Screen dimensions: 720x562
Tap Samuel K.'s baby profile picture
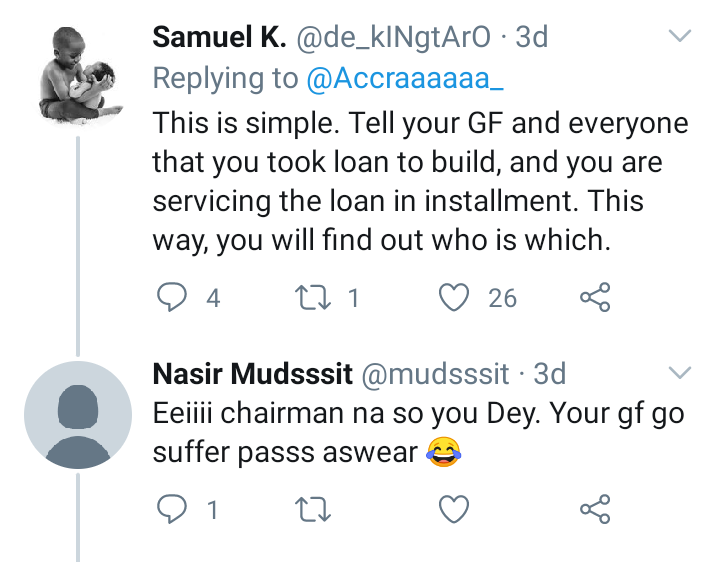point(80,78)
